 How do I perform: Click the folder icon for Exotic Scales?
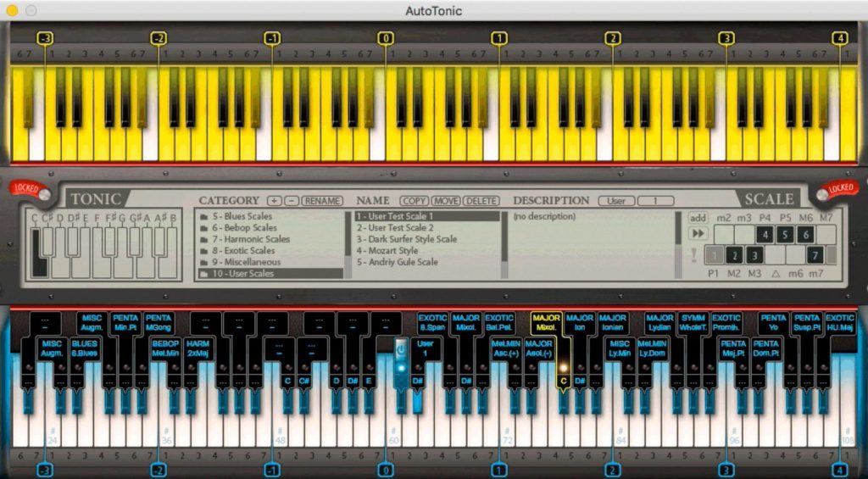203,251
